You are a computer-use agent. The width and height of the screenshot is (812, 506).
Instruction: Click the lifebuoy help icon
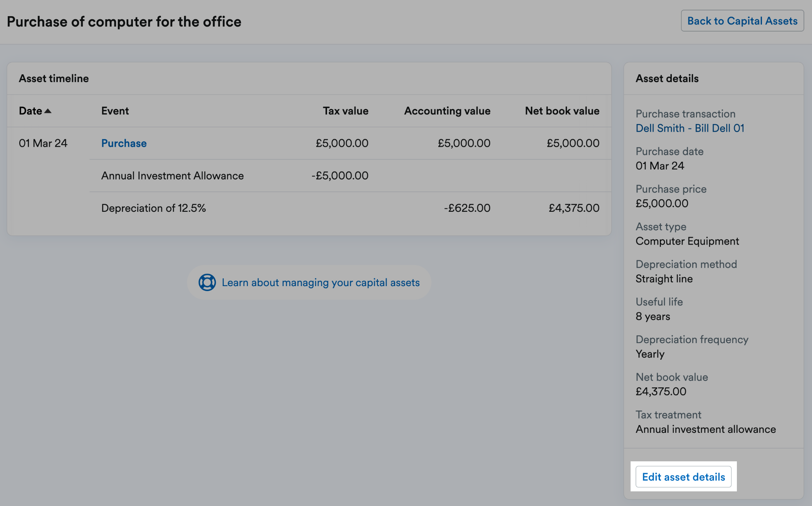pyautogui.click(x=207, y=282)
